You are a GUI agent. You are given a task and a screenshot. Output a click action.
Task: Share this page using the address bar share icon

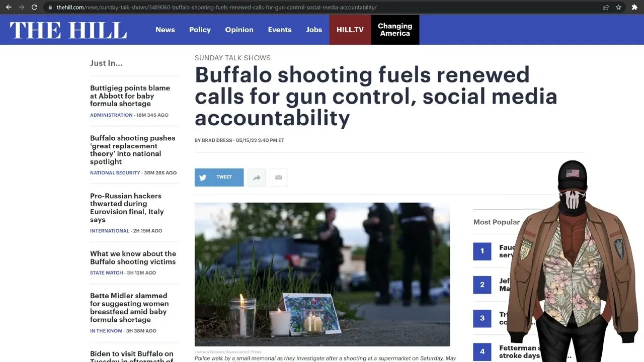[606, 7]
